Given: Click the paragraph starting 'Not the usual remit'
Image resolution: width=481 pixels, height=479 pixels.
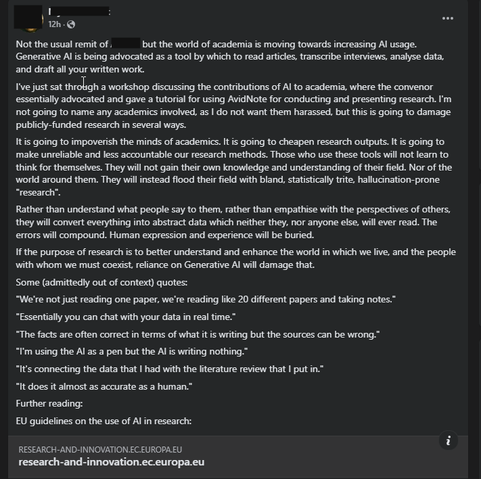Looking at the screenshot, I should pos(230,57).
